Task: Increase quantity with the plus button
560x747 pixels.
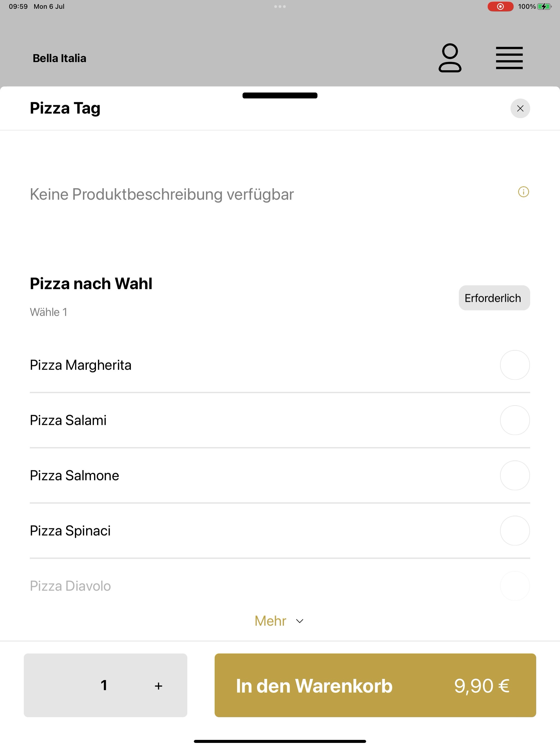Action: point(158,686)
